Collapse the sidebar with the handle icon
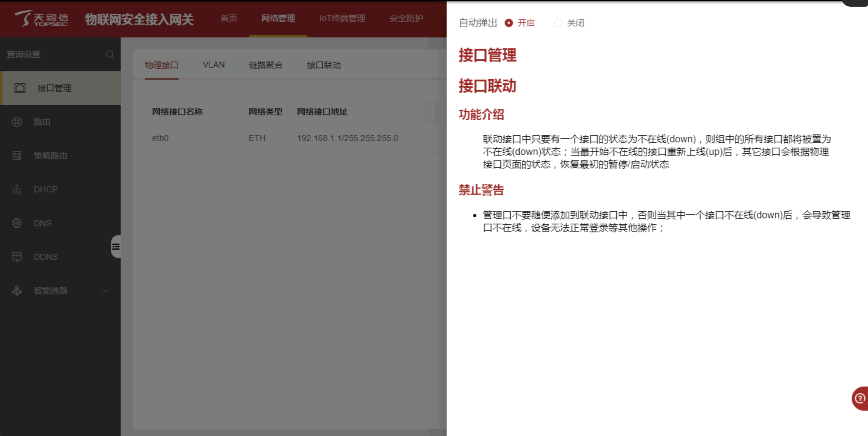The width and height of the screenshot is (868, 436). (x=116, y=247)
